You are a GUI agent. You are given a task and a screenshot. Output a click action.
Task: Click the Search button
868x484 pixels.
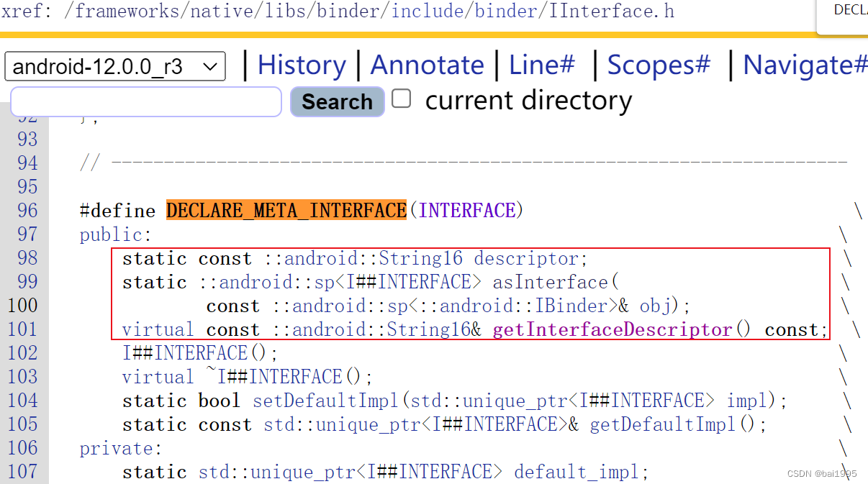tap(337, 101)
